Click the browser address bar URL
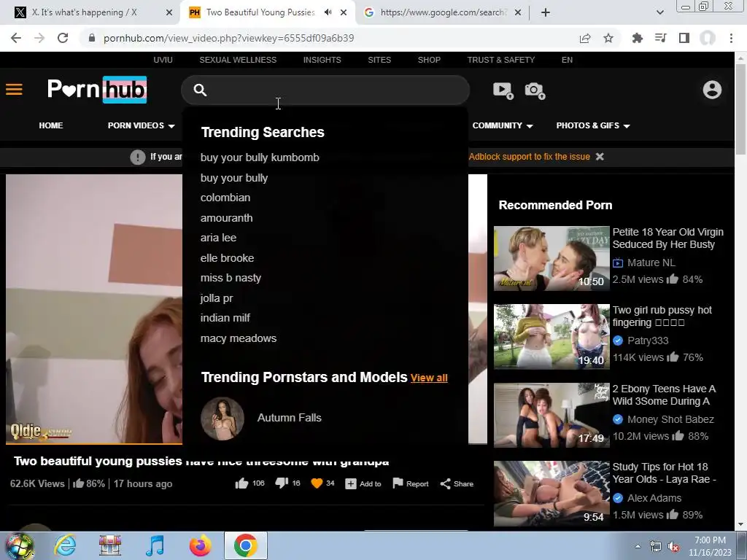Viewport: 747px width, 560px height. (228, 38)
